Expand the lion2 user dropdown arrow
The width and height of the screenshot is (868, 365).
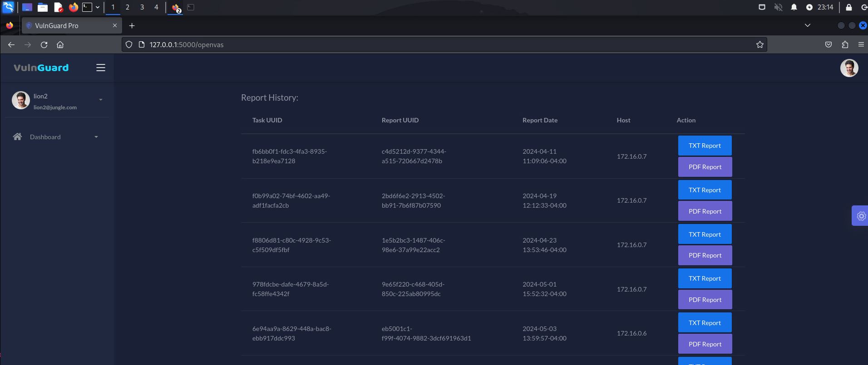point(101,100)
